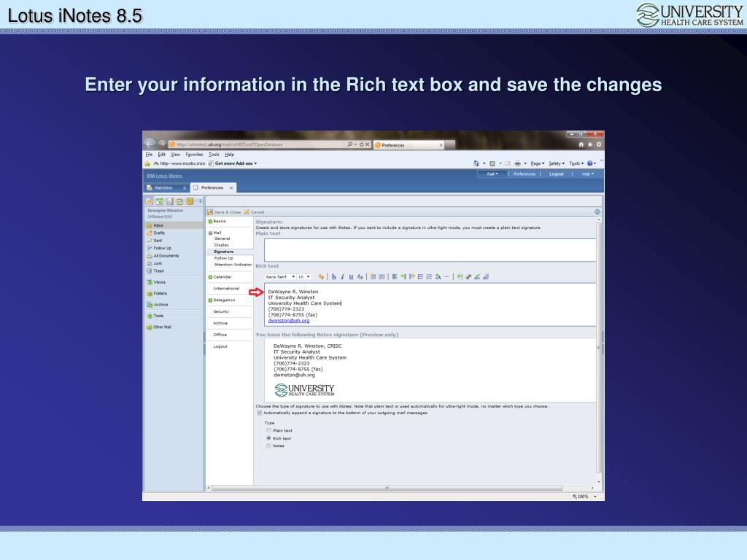Open the Help dropdown in iNotes header
The image size is (747, 560).
point(588,174)
